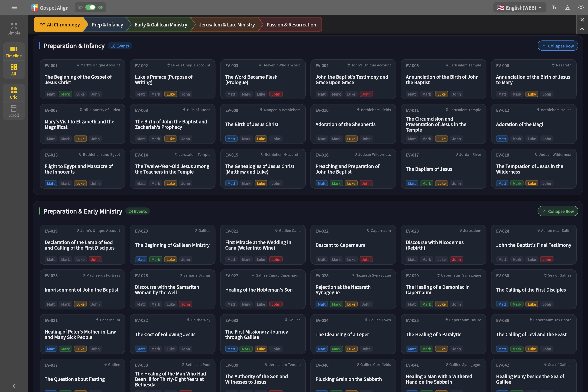Toggle the Matt tag on EV-009
588x392 pixels.
pos(231,139)
